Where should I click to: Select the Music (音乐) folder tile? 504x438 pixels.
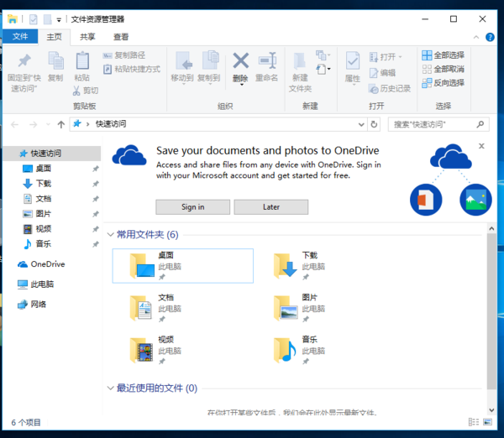coord(327,350)
